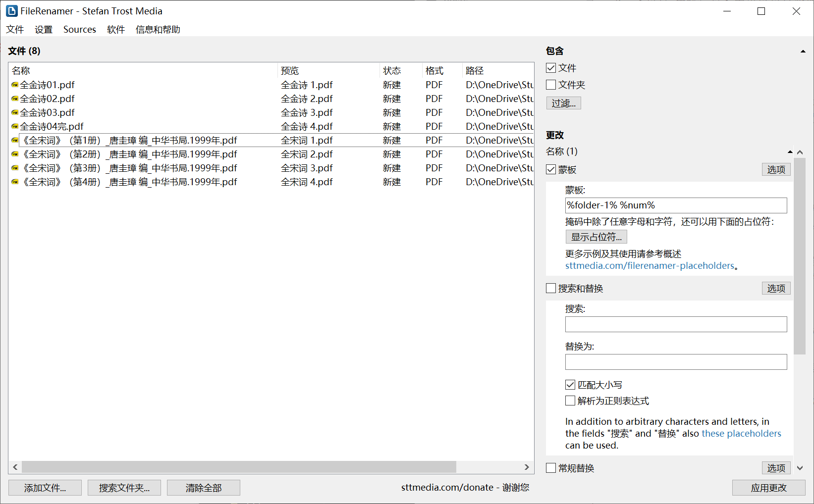
Task: Click the 搜索文件夹... button
Action: (124, 488)
